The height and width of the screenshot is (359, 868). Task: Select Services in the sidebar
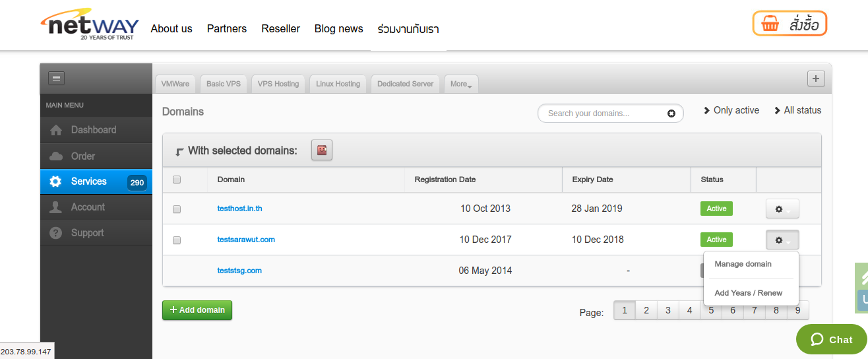click(96, 181)
